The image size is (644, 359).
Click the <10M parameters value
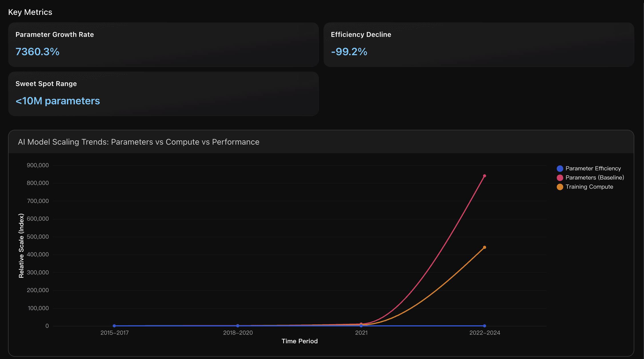(x=58, y=101)
